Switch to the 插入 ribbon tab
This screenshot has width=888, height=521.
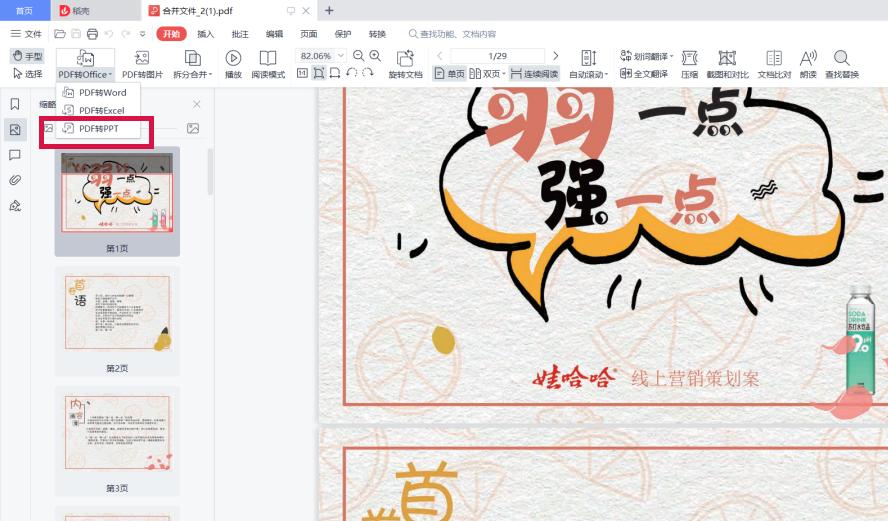pos(206,34)
